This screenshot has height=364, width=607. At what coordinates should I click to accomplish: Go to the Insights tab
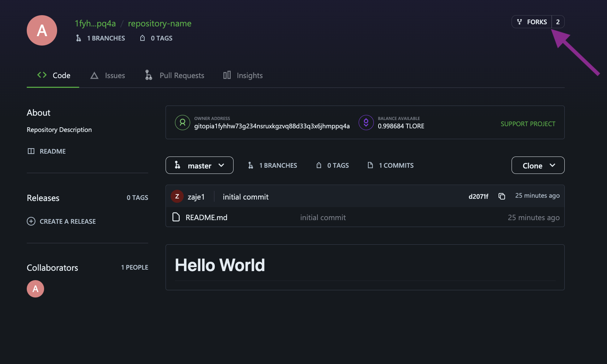[x=243, y=76]
